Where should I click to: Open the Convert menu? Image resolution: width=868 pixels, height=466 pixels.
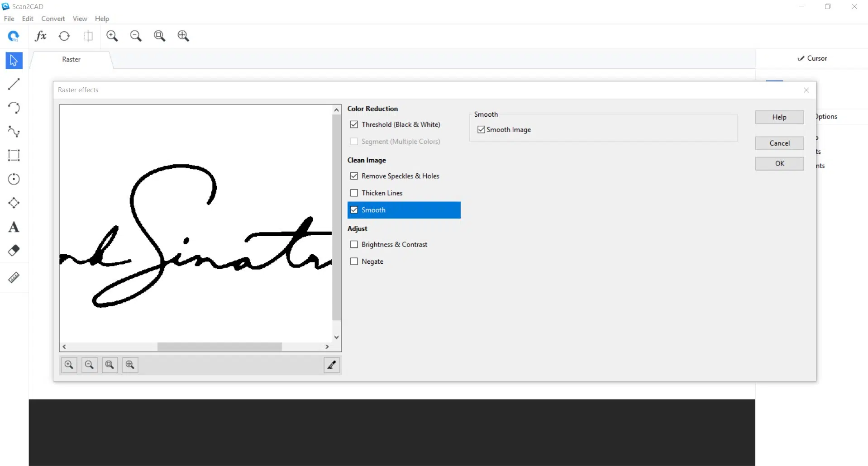53,19
